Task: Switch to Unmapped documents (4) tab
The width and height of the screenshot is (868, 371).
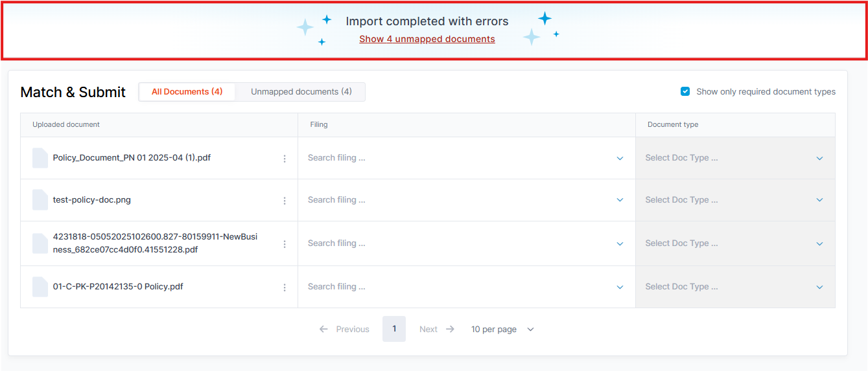Action: point(301,91)
